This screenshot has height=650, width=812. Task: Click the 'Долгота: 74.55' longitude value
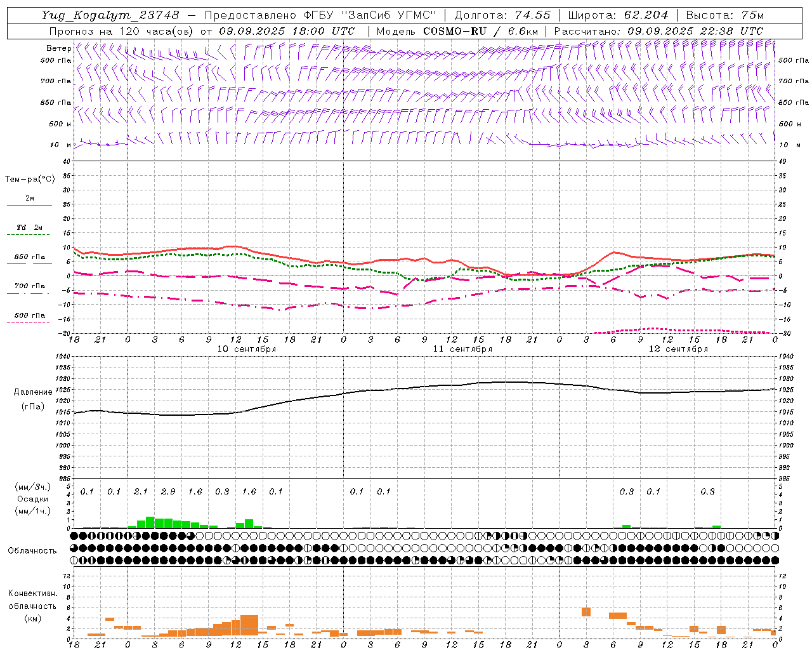[502, 15]
